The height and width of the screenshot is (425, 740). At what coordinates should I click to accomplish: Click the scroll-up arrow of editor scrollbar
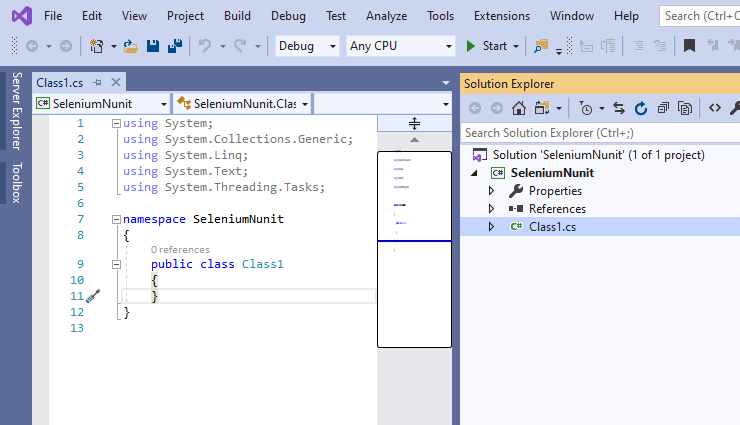tap(414, 140)
